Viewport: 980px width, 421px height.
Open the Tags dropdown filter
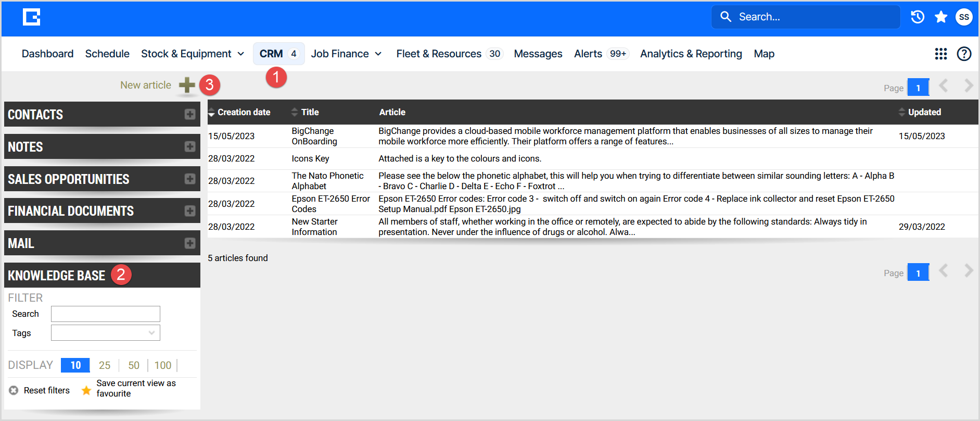[x=106, y=333]
